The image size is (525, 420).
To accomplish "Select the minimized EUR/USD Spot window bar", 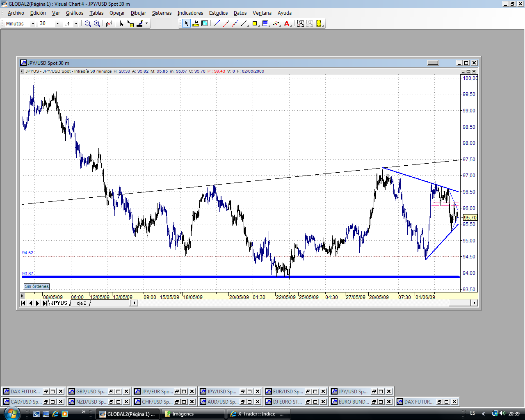I will 284,391.
